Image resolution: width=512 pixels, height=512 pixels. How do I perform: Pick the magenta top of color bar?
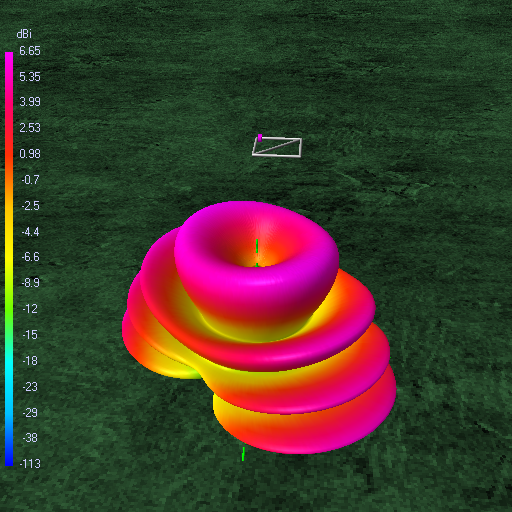(9, 58)
